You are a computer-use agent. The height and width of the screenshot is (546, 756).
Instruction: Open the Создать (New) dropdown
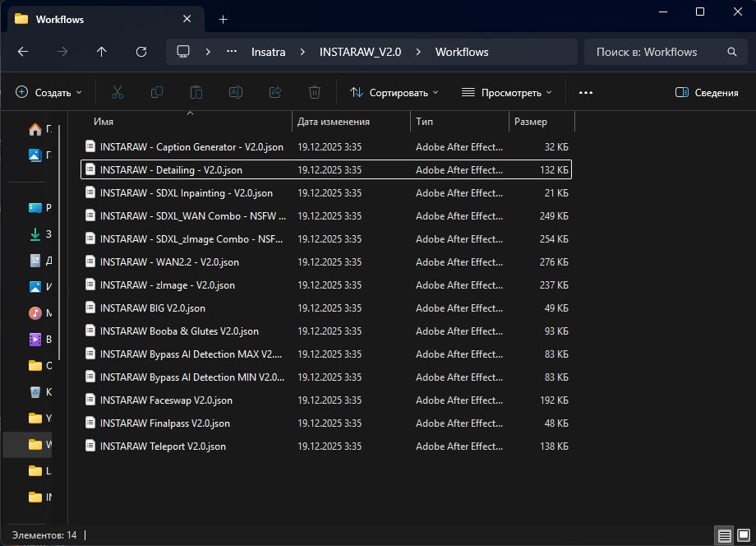pyautogui.click(x=48, y=93)
